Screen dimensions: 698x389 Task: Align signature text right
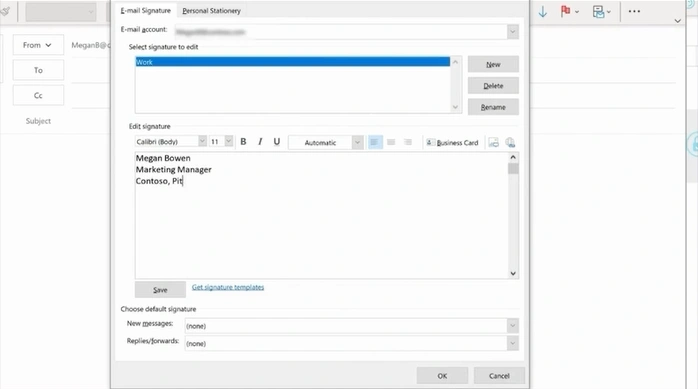pos(408,142)
